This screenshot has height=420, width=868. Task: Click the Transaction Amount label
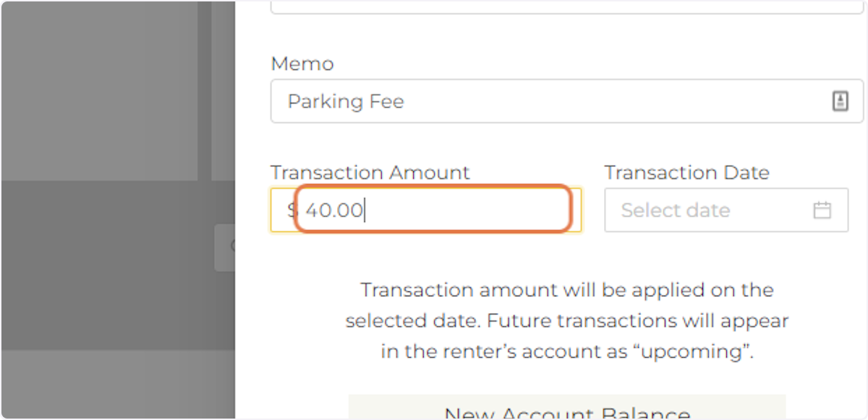point(370,172)
